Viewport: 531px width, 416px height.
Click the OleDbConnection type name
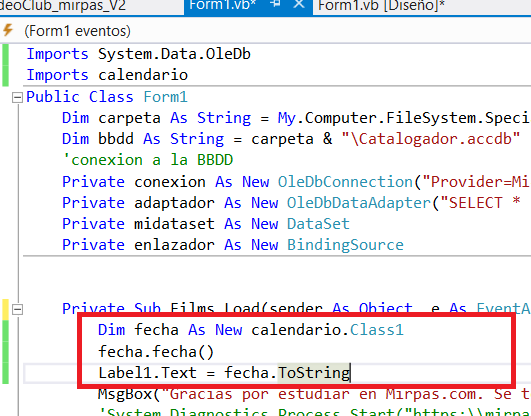pyautogui.click(x=345, y=182)
